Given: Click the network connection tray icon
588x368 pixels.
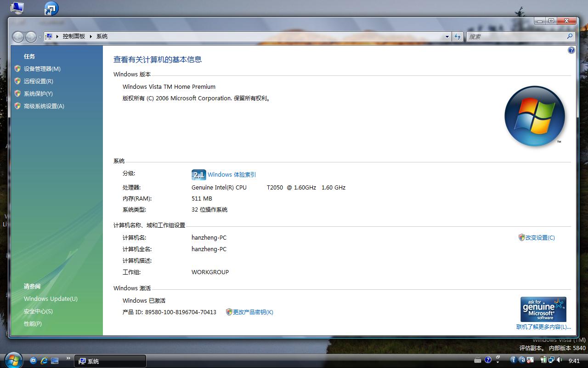Looking at the screenshot, I should click(x=551, y=360).
